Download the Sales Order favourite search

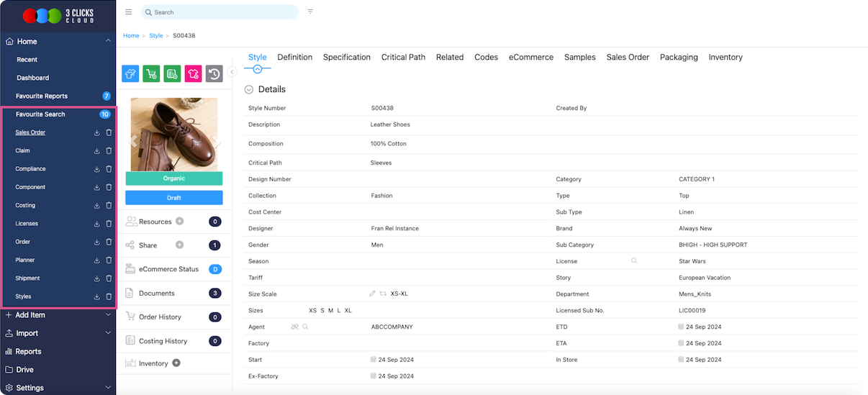click(x=96, y=132)
